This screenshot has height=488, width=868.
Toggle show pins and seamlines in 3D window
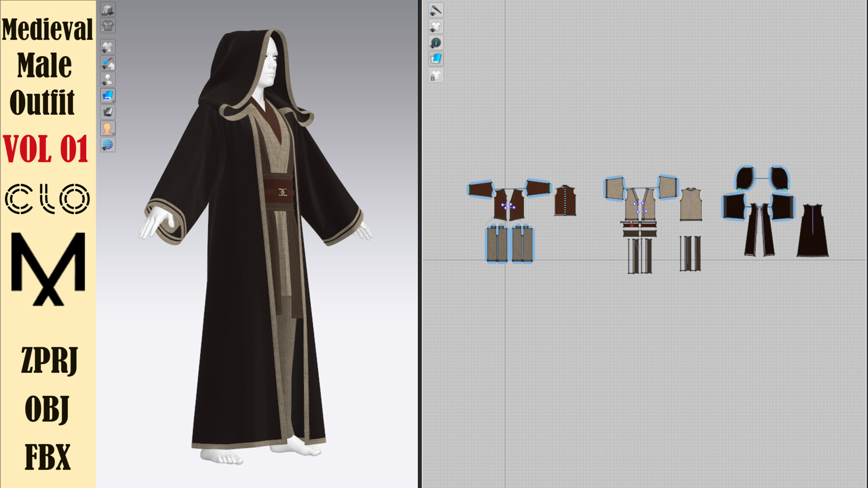(108, 64)
